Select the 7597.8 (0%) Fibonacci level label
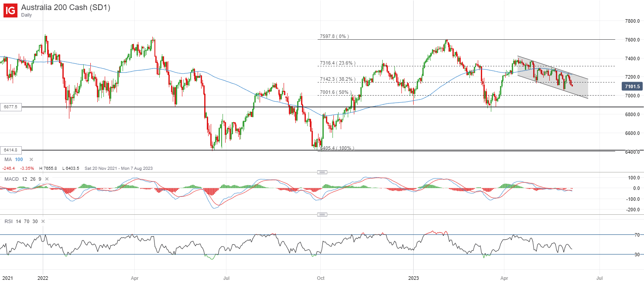This screenshot has height=282, width=644. tap(334, 37)
